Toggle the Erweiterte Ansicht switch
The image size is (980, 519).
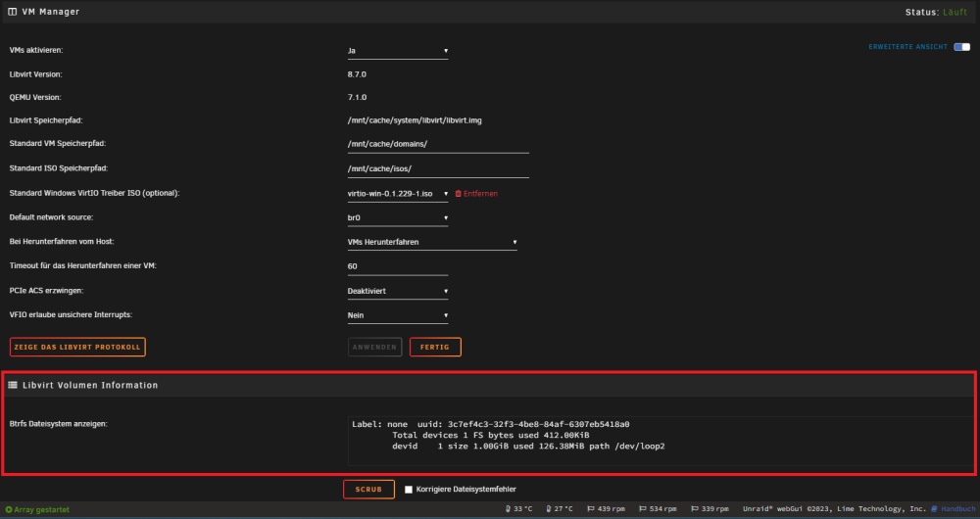point(962,47)
